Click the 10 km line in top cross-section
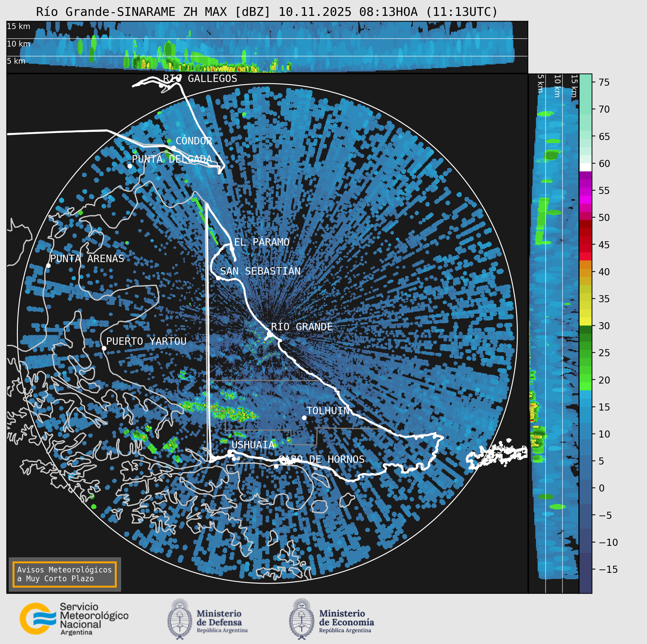The width and height of the screenshot is (647, 644). [267, 38]
